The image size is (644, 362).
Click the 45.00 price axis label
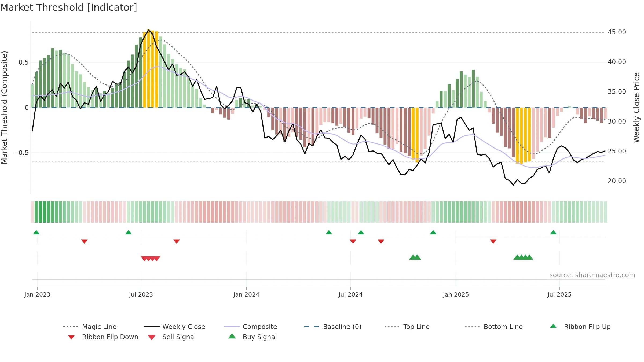[617, 32]
